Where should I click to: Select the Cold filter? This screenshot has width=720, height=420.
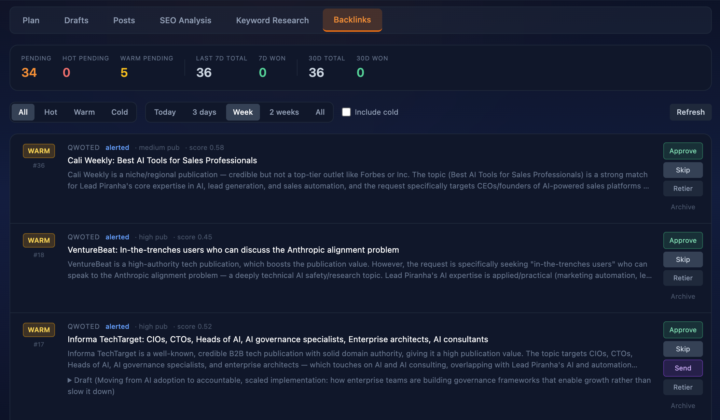119,112
